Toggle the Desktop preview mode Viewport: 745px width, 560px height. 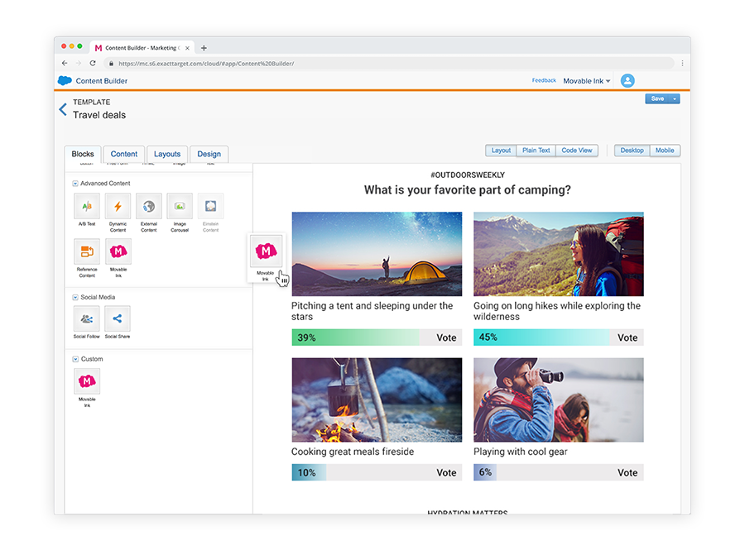(x=632, y=151)
